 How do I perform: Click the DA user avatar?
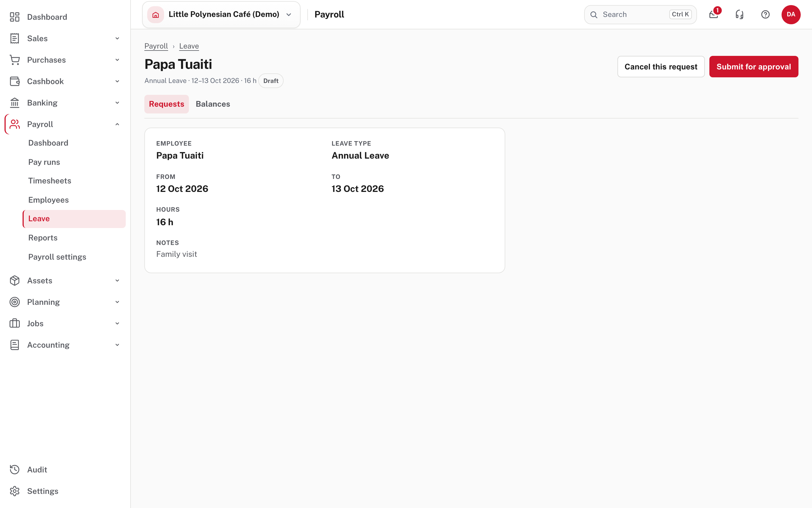791,14
